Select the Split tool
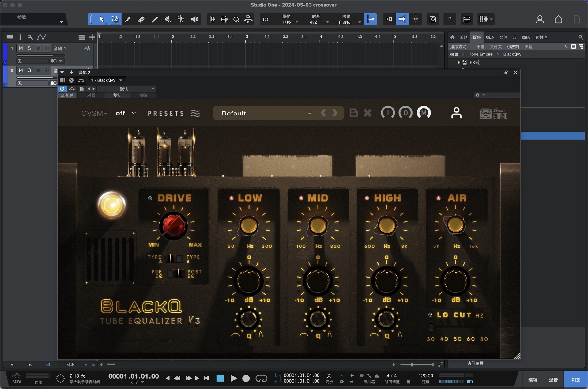Viewport: 588px width, 389px height. point(128,19)
